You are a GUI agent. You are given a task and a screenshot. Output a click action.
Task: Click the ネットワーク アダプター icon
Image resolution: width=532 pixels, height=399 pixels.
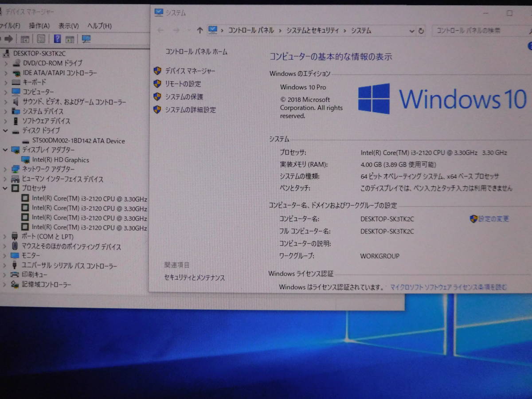pos(16,169)
